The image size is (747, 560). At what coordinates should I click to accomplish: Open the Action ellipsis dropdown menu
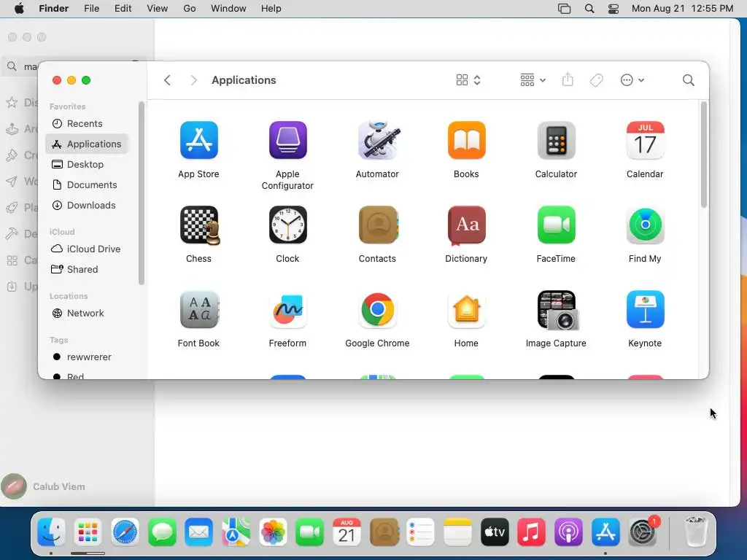point(632,80)
